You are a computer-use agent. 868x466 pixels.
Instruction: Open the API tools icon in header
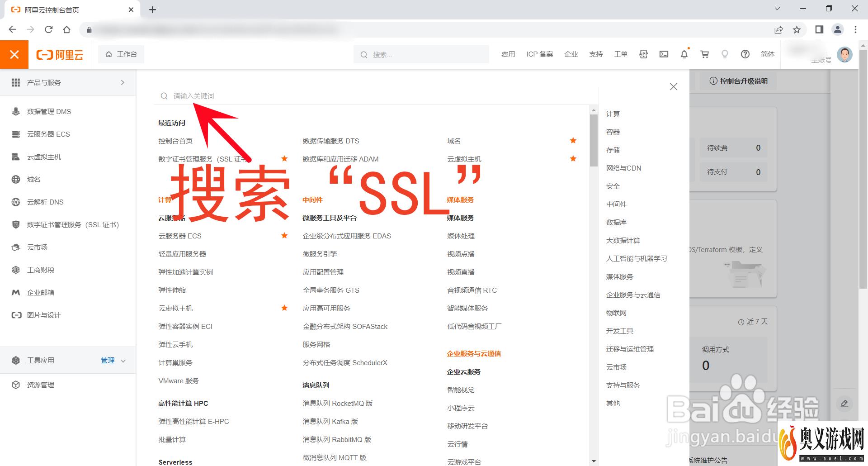coord(644,54)
